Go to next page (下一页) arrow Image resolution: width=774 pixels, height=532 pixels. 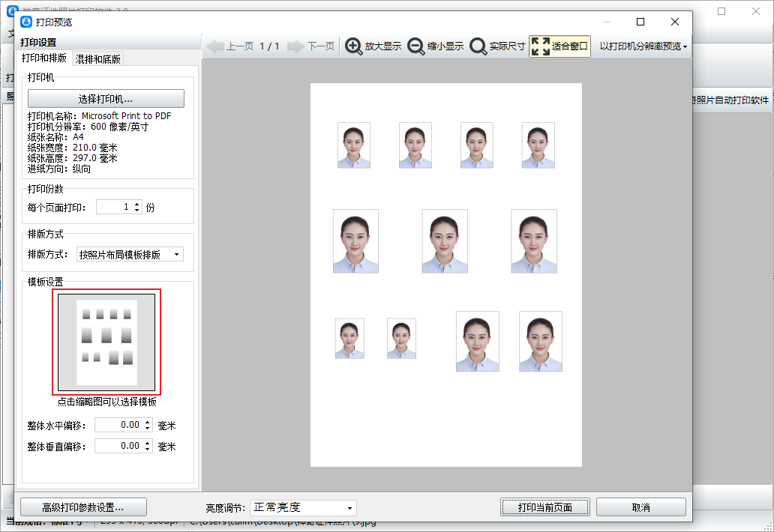click(296, 46)
